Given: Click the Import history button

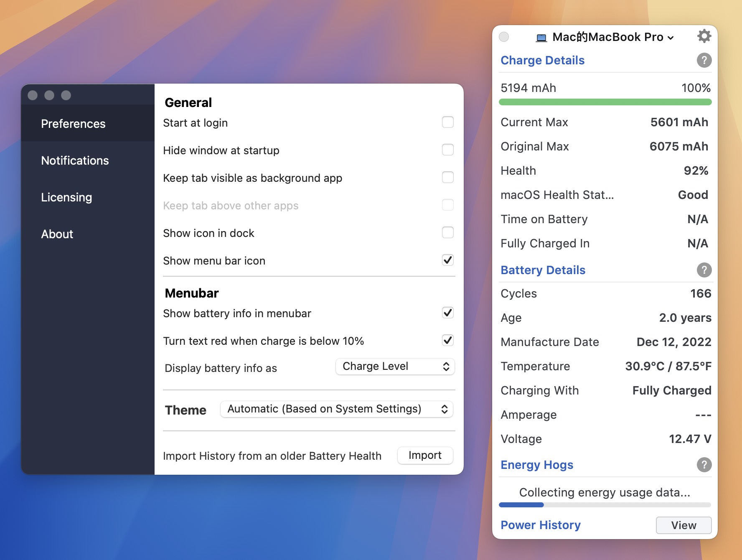Looking at the screenshot, I should [x=424, y=456].
